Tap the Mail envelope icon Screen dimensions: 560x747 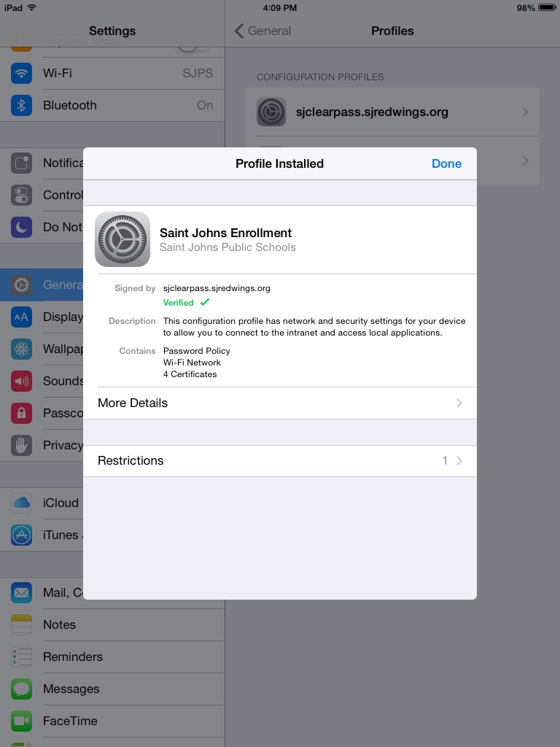coord(21,592)
